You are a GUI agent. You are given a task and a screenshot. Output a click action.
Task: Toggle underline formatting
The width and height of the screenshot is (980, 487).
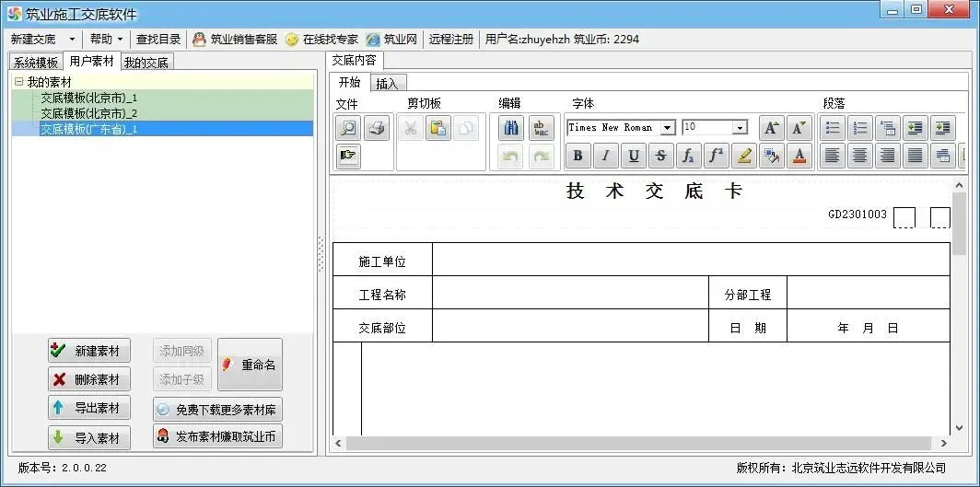[x=633, y=157]
